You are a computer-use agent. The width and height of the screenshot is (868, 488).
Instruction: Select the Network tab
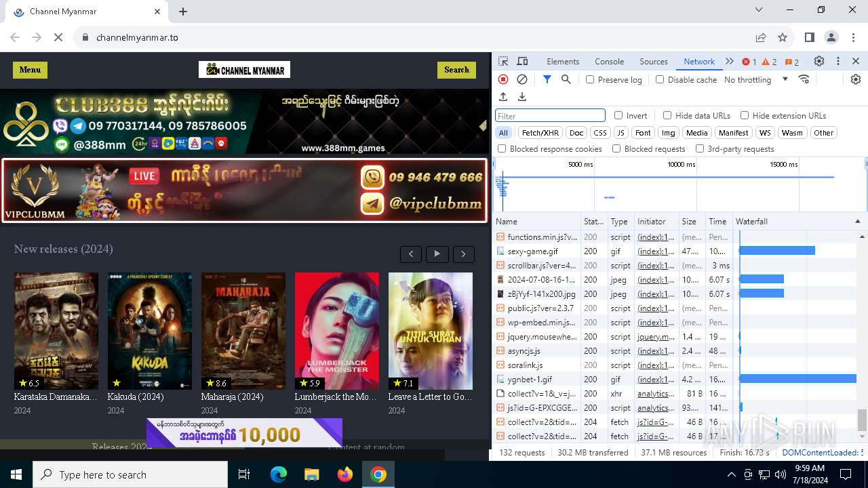pos(699,62)
